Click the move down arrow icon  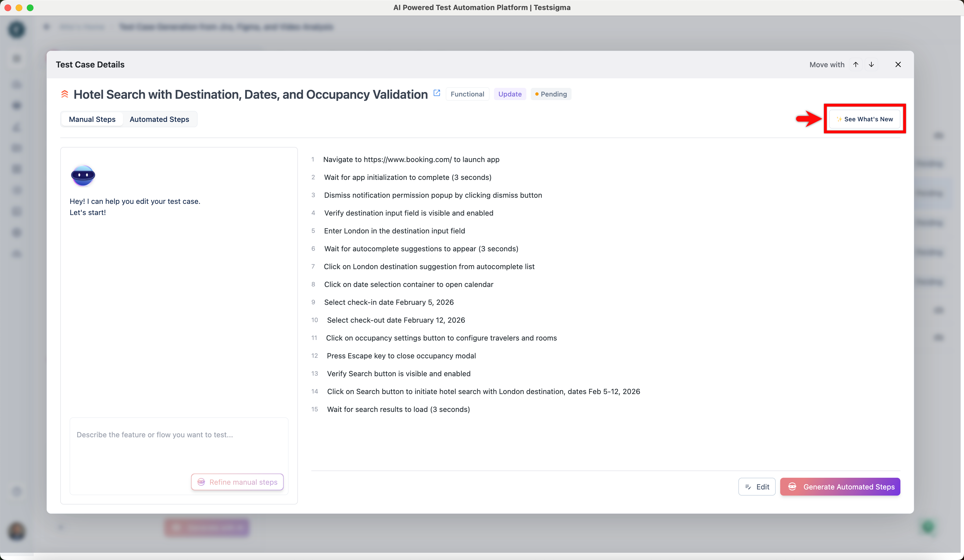(x=871, y=64)
